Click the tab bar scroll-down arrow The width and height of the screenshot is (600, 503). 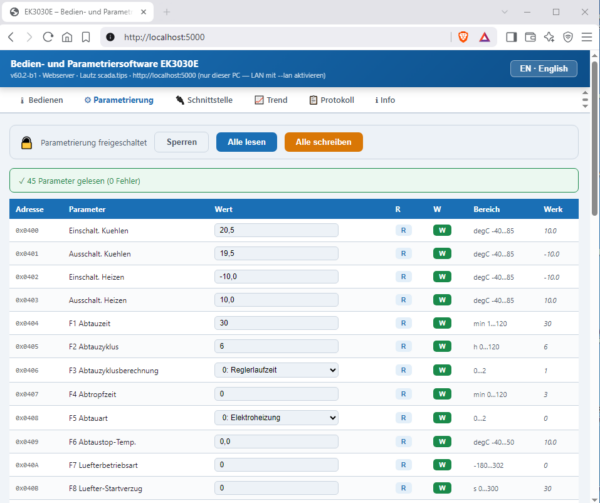[x=585, y=106]
